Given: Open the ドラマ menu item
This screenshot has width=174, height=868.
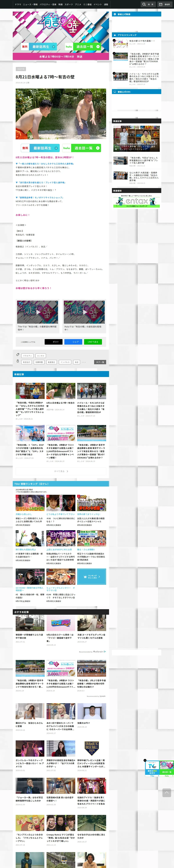Looking at the screenshot, I should (18, 4).
